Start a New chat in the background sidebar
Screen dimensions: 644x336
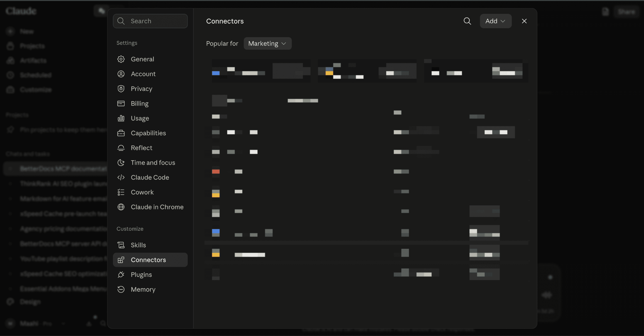(27, 31)
